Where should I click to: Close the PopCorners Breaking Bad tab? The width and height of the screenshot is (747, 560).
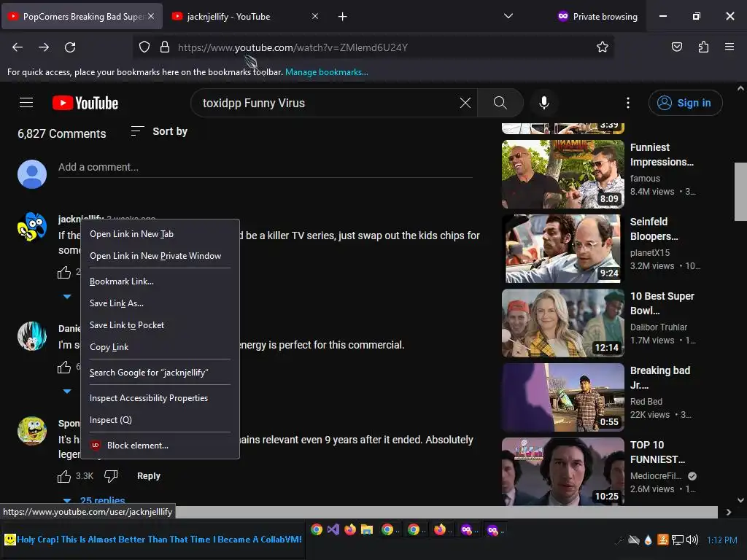click(x=151, y=16)
